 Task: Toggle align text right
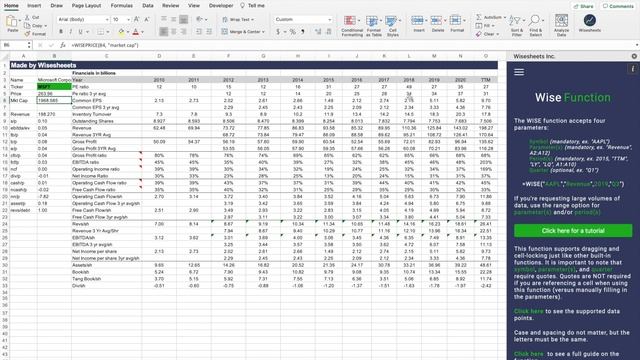coord(184,32)
